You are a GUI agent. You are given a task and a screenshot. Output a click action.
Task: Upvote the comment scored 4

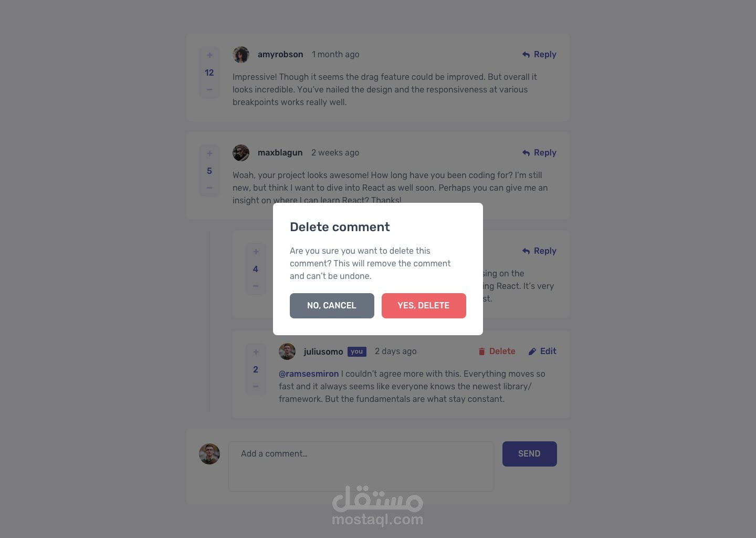pos(256,252)
